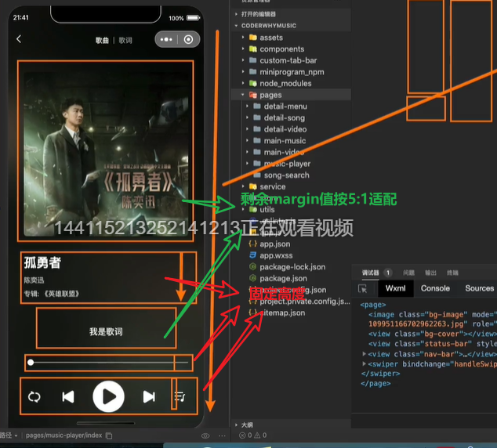Expand the detail-video folder arrow
The height and width of the screenshot is (448, 497).
[x=247, y=129]
